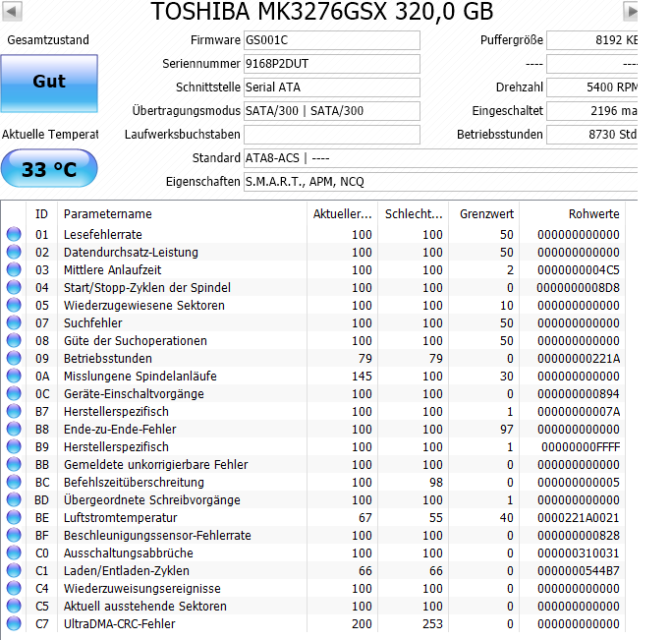Screen dimensions: 672x640
Task: Click status icon of Befehlszeitüberschreitung row
Action: [14, 482]
